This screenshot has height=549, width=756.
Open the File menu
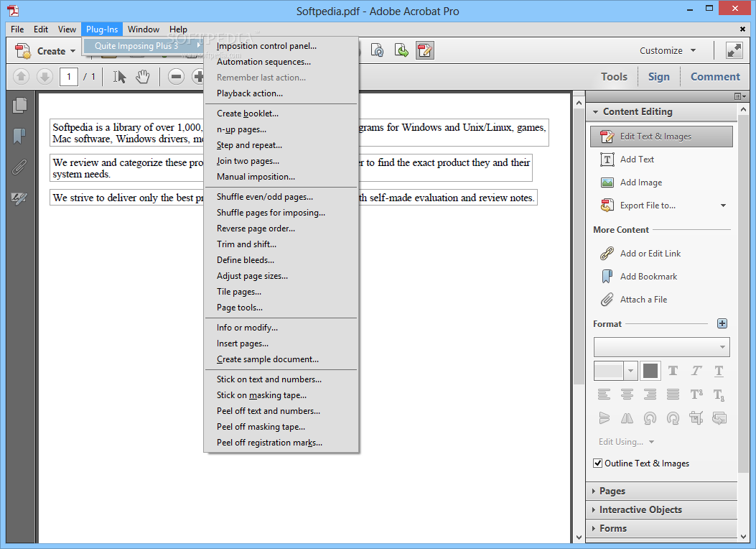pos(17,29)
